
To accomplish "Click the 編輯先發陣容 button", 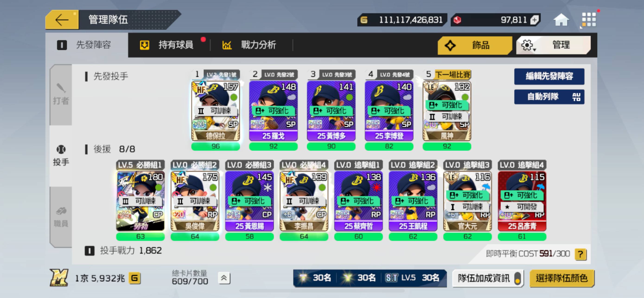I will (x=549, y=76).
